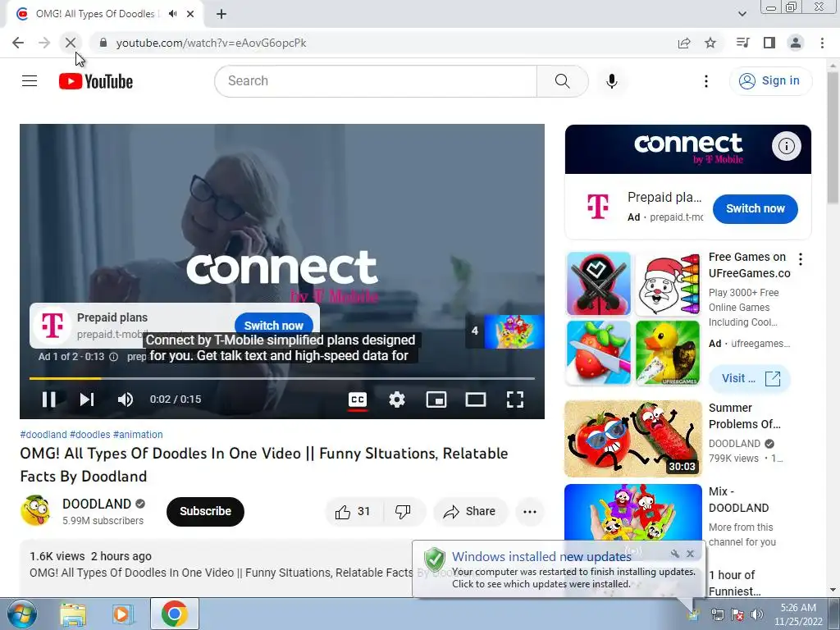Stop loading the page
This screenshot has height=630, width=840.
[71, 43]
